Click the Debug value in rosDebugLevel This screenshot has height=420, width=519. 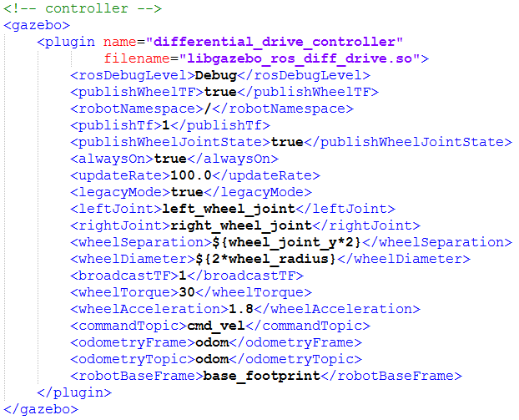click(216, 75)
